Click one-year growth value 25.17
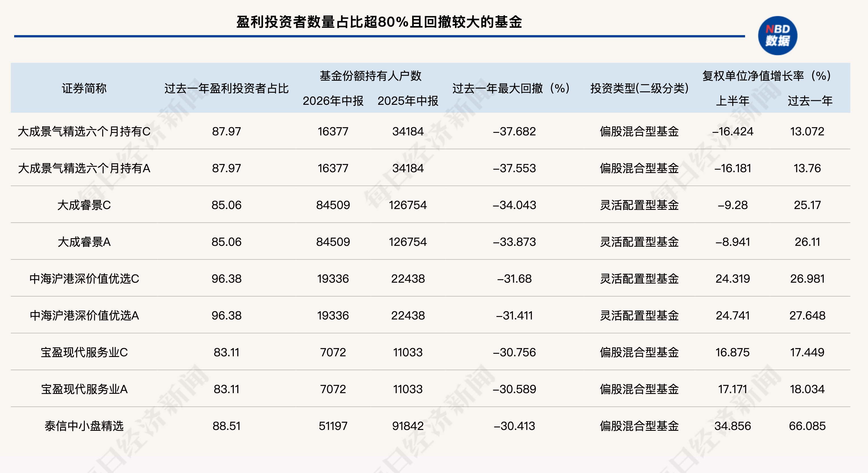868x473 pixels. pyautogui.click(x=807, y=205)
